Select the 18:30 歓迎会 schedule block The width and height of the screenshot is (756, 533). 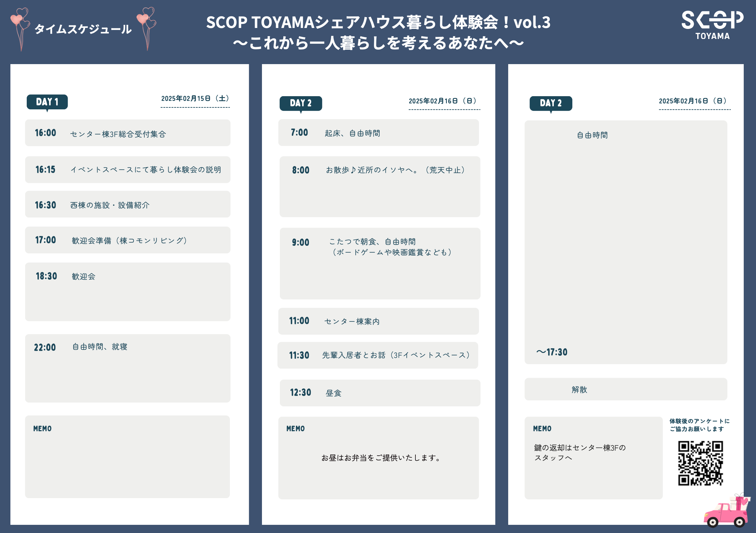[128, 292]
